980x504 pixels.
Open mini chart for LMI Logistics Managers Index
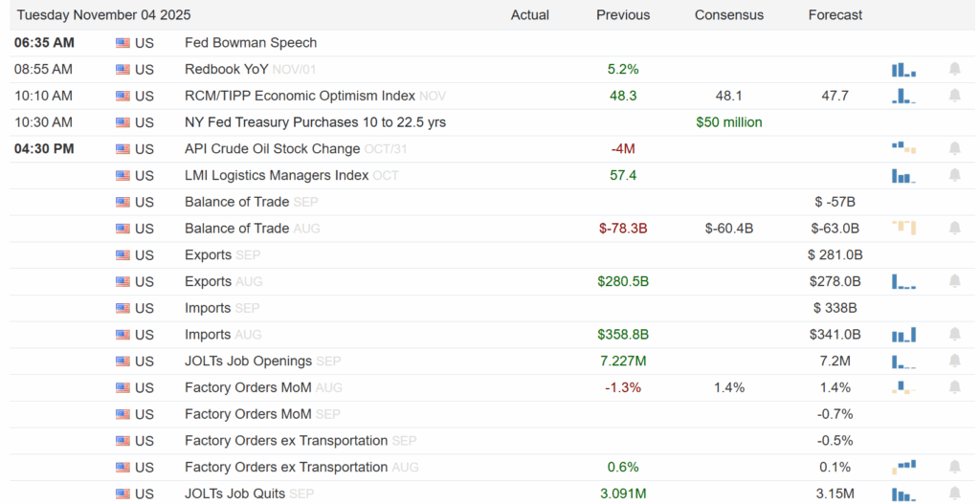pyautogui.click(x=903, y=175)
